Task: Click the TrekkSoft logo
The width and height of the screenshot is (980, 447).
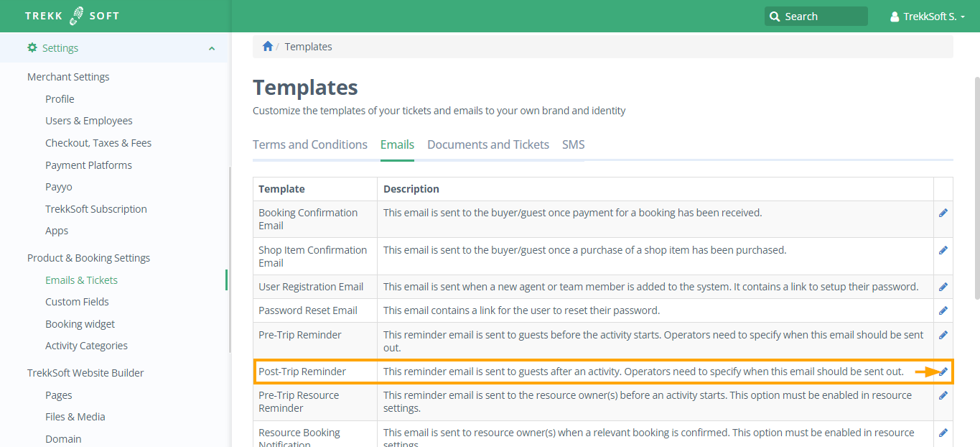Action: (x=72, y=16)
